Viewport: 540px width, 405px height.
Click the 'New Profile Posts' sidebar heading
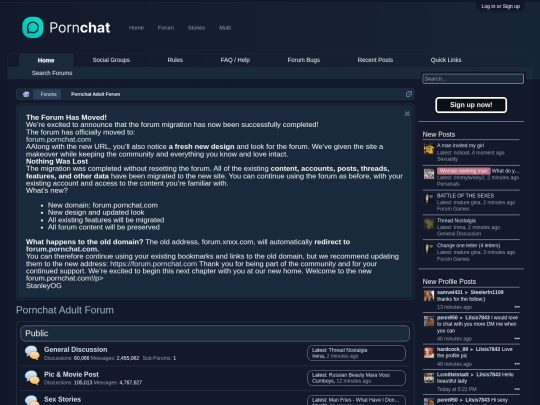click(x=449, y=282)
